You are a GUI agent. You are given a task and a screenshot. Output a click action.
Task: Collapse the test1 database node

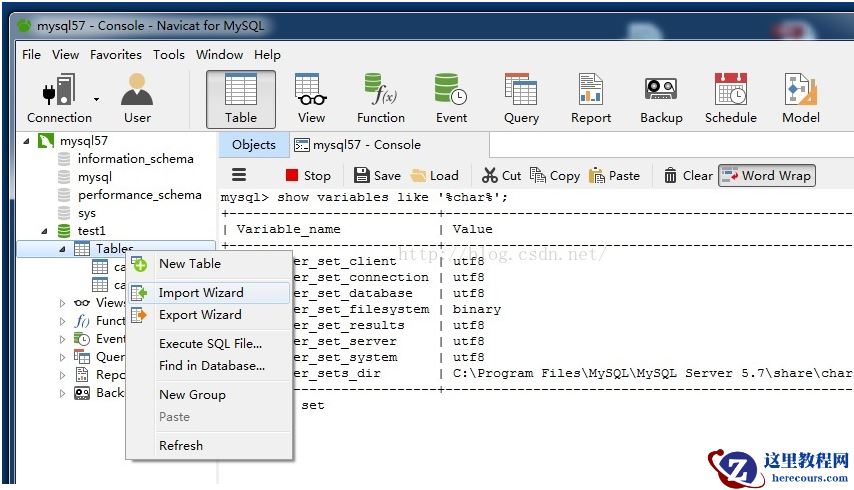pos(44,231)
